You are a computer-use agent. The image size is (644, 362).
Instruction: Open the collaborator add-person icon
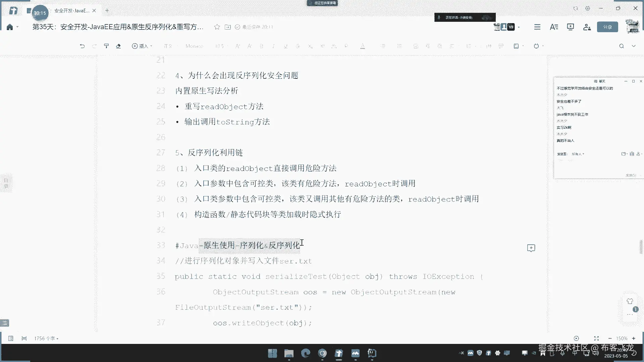pyautogui.click(x=587, y=27)
